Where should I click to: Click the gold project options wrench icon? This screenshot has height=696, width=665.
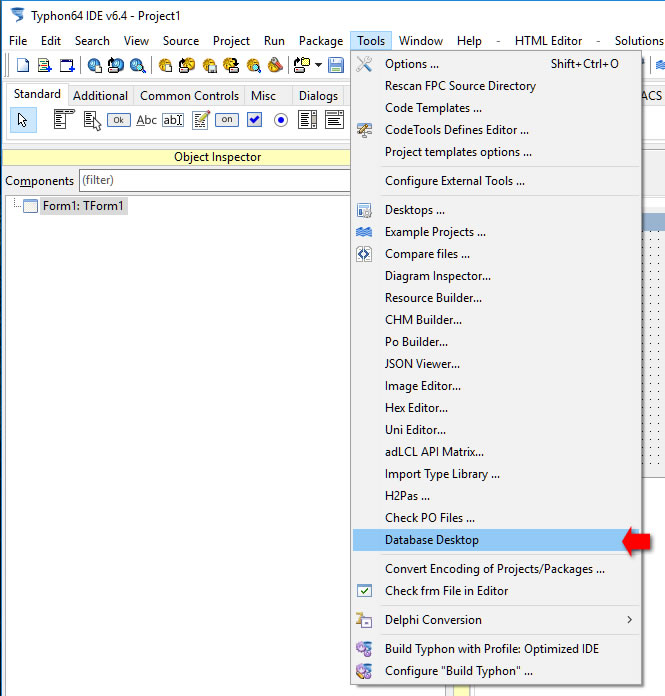point(275,65)
